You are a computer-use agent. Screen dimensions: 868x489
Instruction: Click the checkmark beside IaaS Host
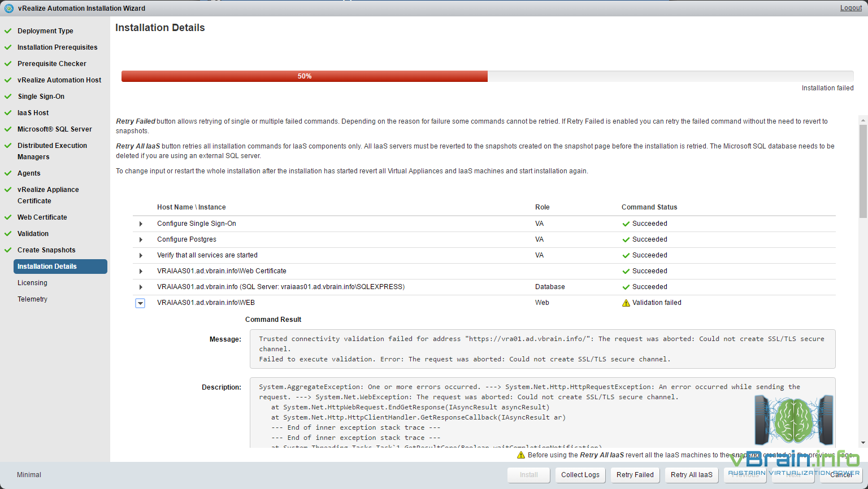tap(8, 113)
